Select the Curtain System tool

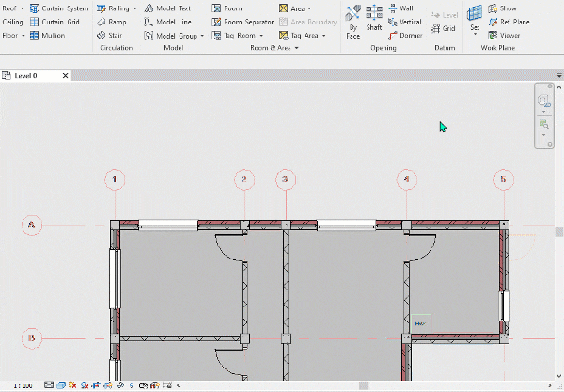[59, 8]
